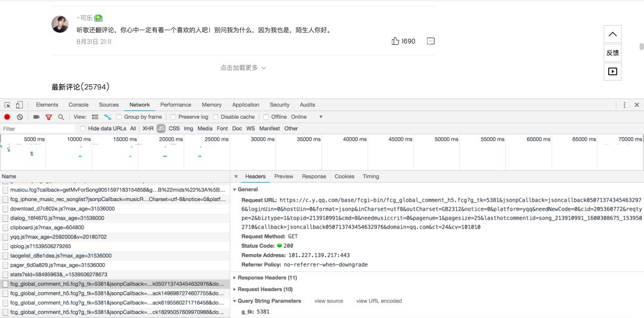Viewport: 644px width, 318px height.
Task: Like the comment with 1690 thumbs up
Action: [395, 41]
